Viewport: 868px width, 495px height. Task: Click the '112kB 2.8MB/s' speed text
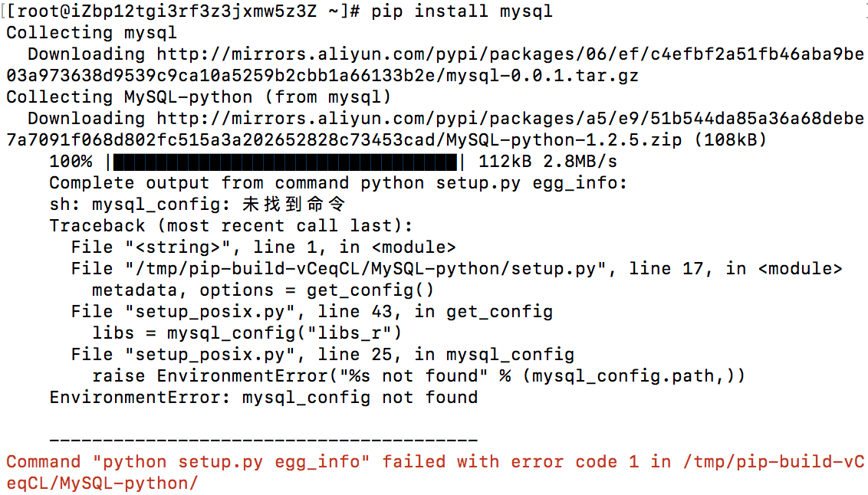(547, 162)
